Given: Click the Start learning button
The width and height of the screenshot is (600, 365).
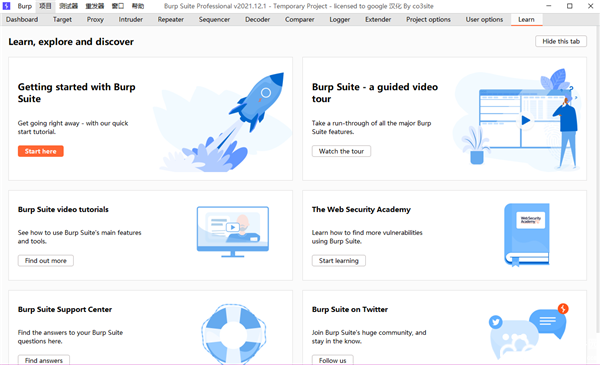Looking at the screenshot, I should coord(339,261).
